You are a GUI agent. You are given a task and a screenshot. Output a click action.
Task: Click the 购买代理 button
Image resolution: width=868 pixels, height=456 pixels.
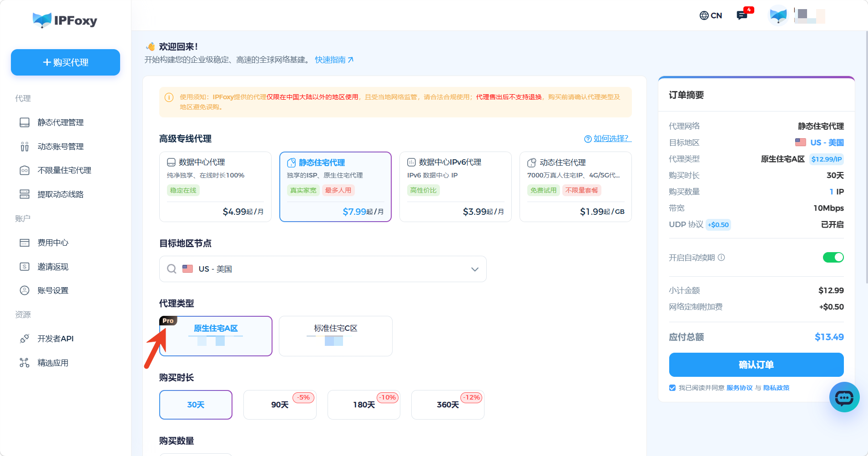66,62
